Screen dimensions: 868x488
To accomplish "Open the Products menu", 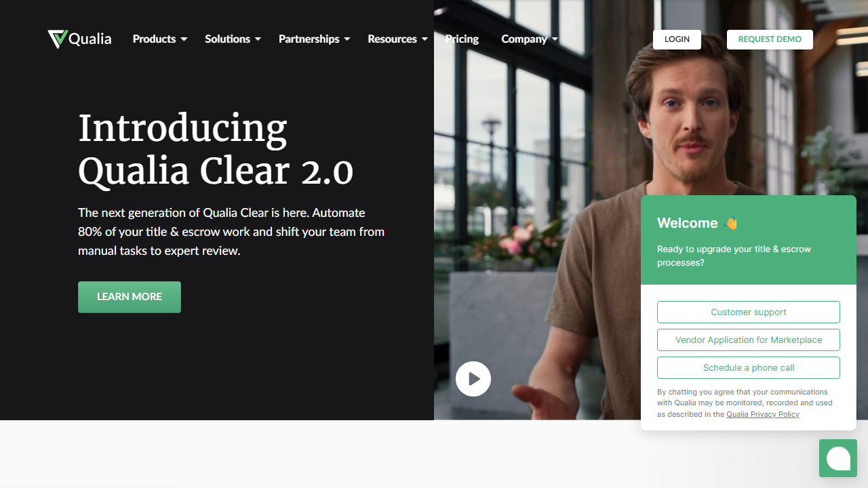I will click(154, 39).
